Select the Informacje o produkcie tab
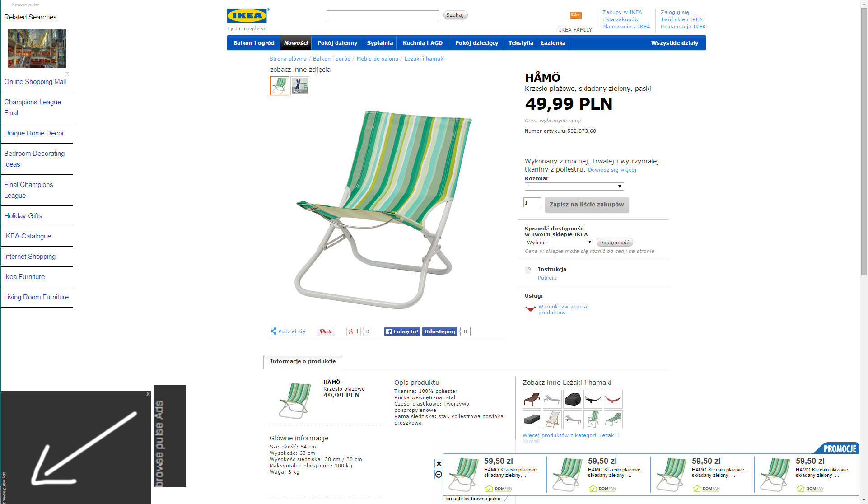Screen dimensions: 868x504 click(x=303, y=361)
